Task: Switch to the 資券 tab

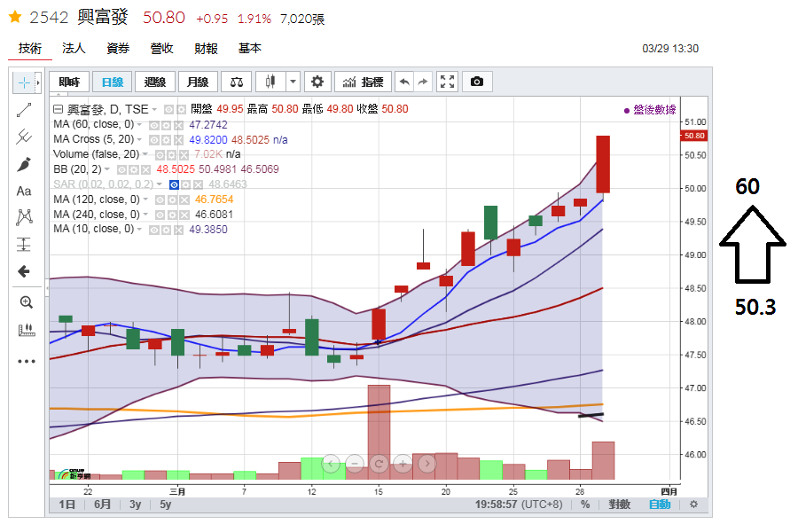Action: pyautogui.click(x=118, y=49)
